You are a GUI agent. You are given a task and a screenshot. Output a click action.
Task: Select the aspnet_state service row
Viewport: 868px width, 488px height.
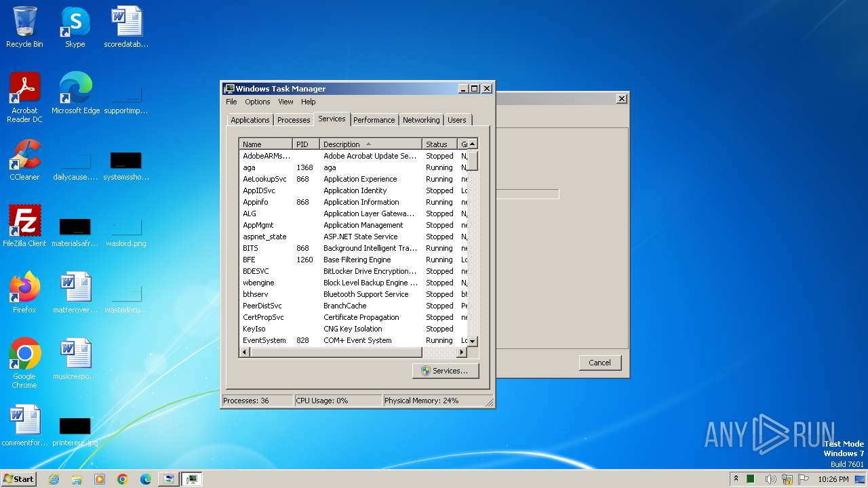click(353, 237)
